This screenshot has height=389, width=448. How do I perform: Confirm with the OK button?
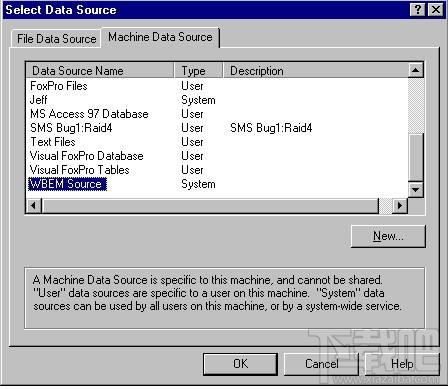pyautogui.click(x=240, y=364)
